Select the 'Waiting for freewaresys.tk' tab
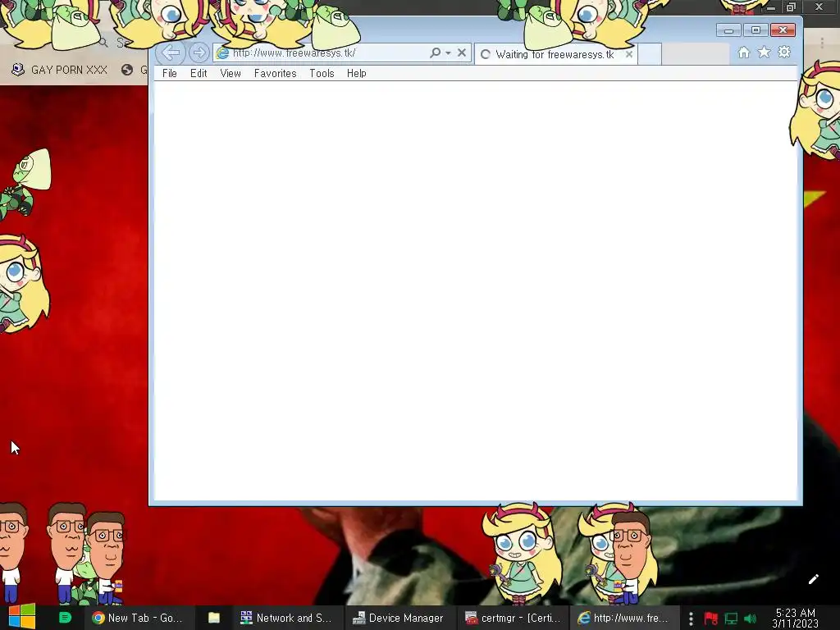The width and height of the screenshot is (840, 630). 556,54
